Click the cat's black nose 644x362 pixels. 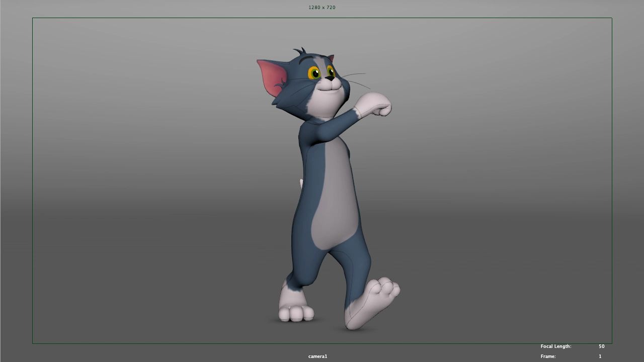coord(330,78)
